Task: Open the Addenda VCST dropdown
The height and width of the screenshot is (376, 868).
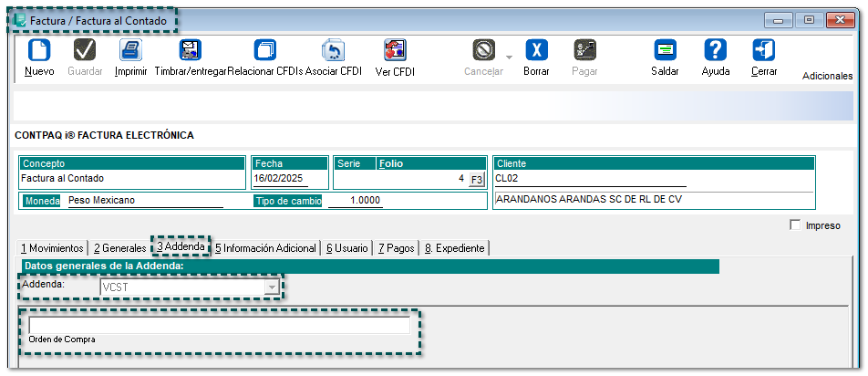Action: click(272, 287)
